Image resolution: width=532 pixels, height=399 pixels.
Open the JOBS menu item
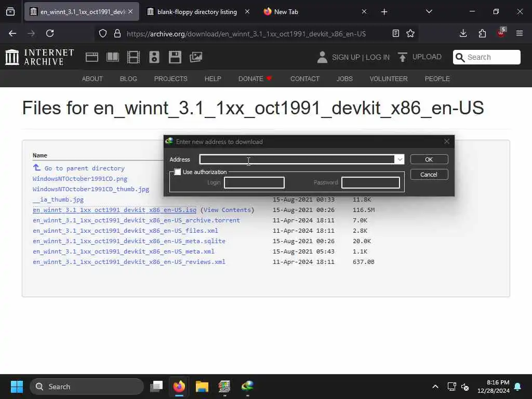pos(344,79)
